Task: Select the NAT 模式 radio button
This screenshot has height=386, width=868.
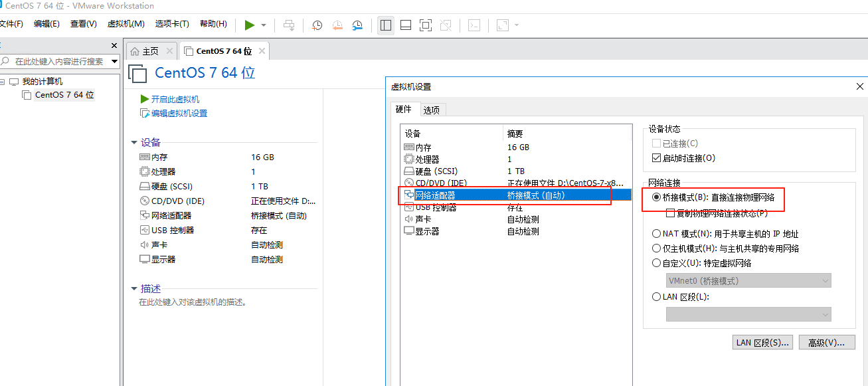Action: pyautogui.click(x=656, y=233)
